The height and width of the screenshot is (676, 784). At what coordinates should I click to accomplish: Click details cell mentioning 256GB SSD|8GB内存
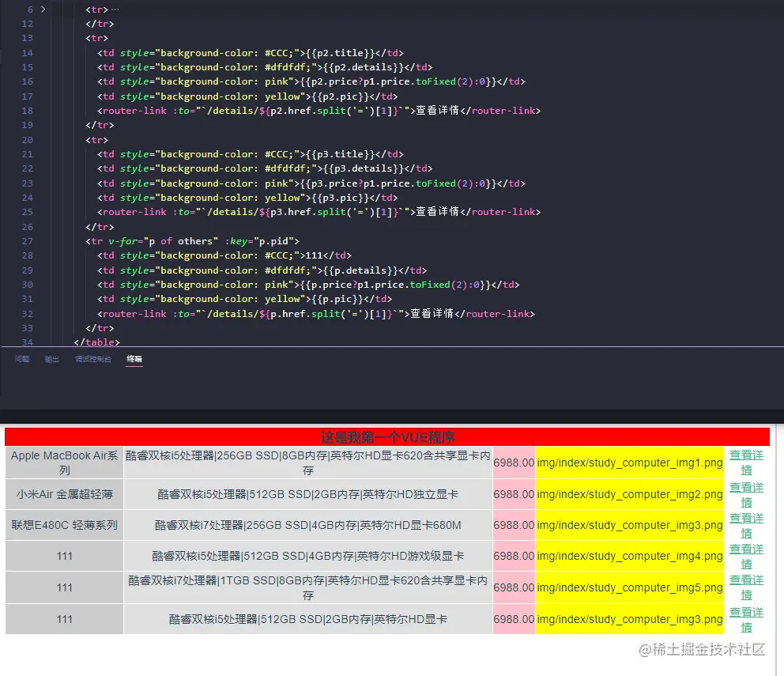coord(308,463)
